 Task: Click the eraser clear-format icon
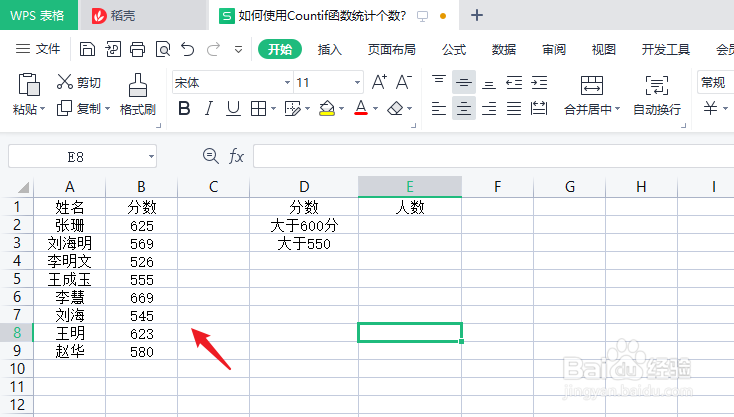[x=396, y=109]
